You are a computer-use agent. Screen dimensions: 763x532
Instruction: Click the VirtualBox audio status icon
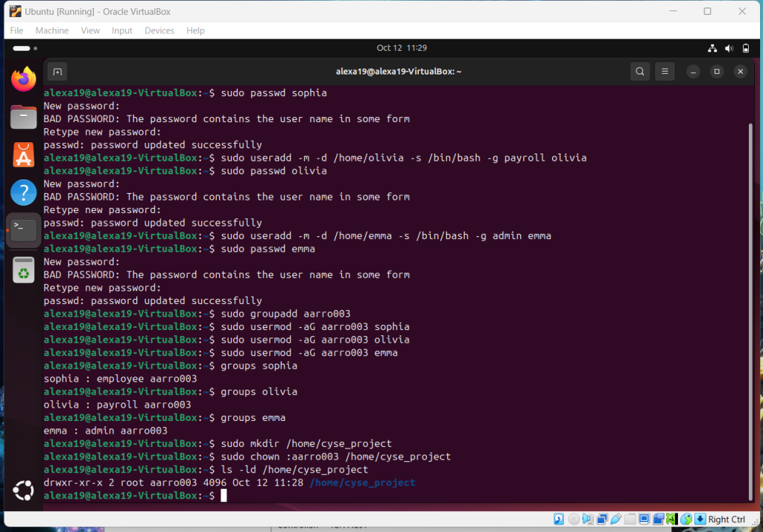tap(588, 519)
